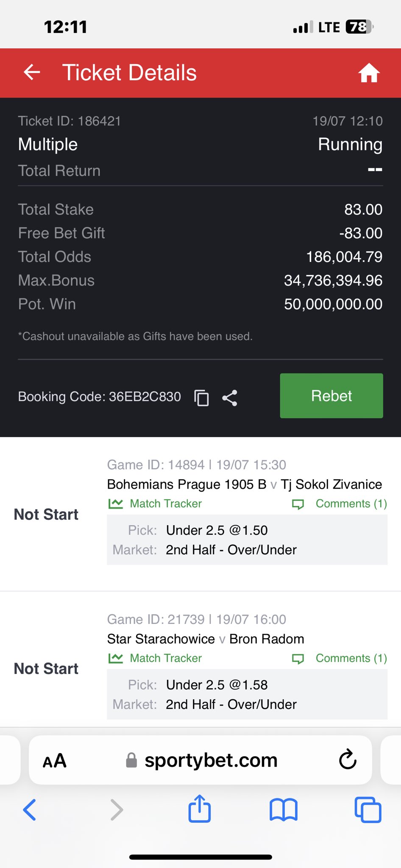
Task: Open Match Tracker for Bohemians Prague game
Action: click(x=166, y=504)
